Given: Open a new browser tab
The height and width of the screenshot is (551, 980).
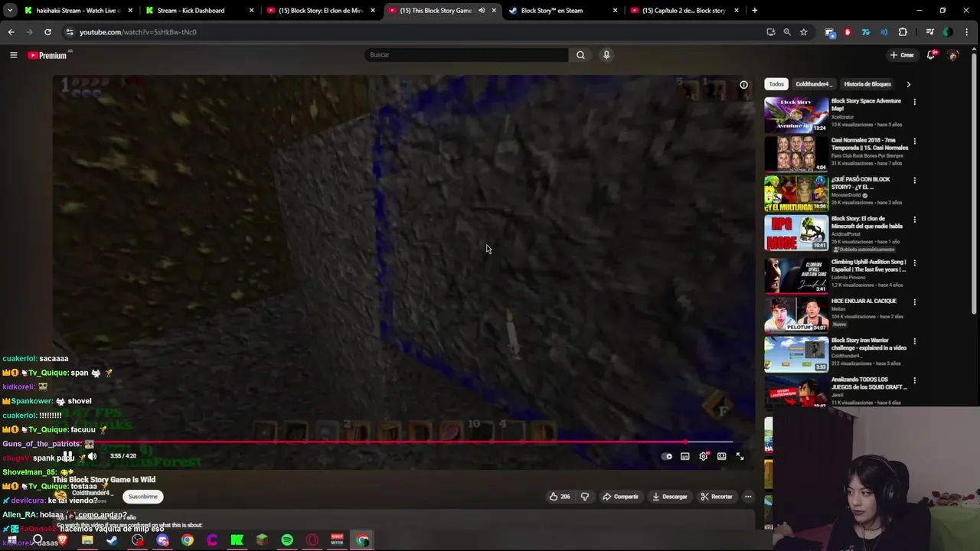Looking at the screenshot, I should (x=754, y=11).
